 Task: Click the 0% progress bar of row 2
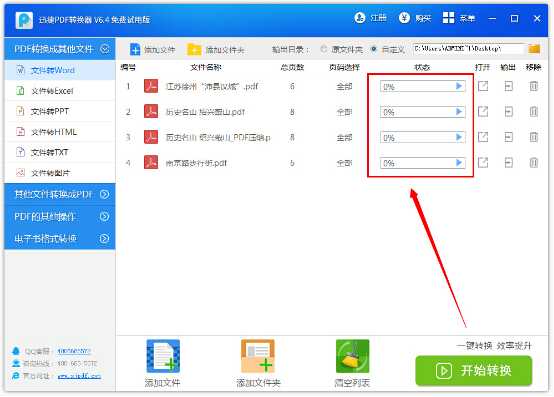[x=423, y=112]
